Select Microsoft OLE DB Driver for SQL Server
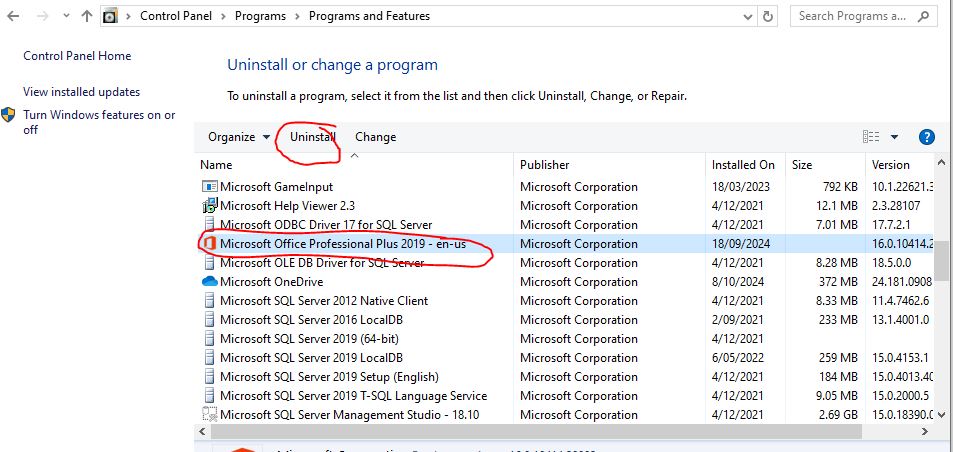Screen dimensions: 953x452 tap(322, 263)
